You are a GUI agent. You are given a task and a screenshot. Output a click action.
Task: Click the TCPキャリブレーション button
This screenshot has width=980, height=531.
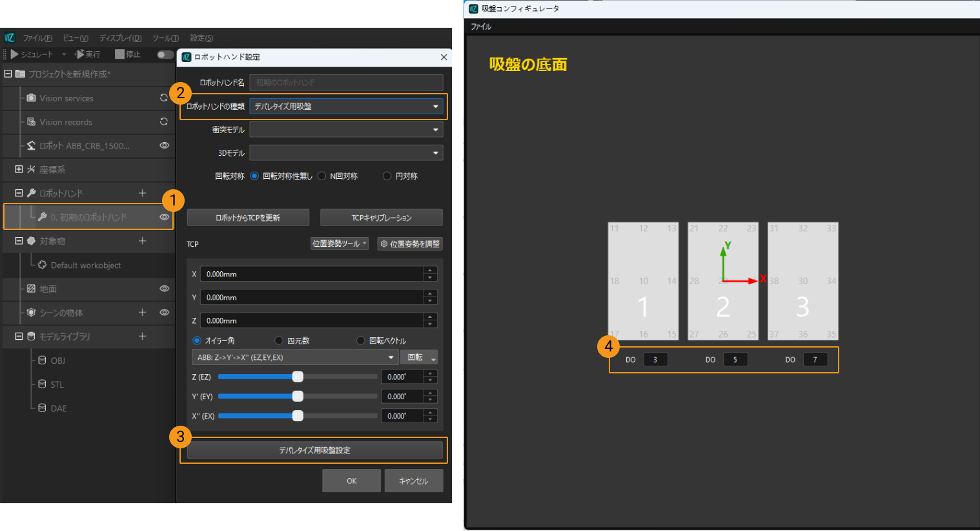pos(381,218)
